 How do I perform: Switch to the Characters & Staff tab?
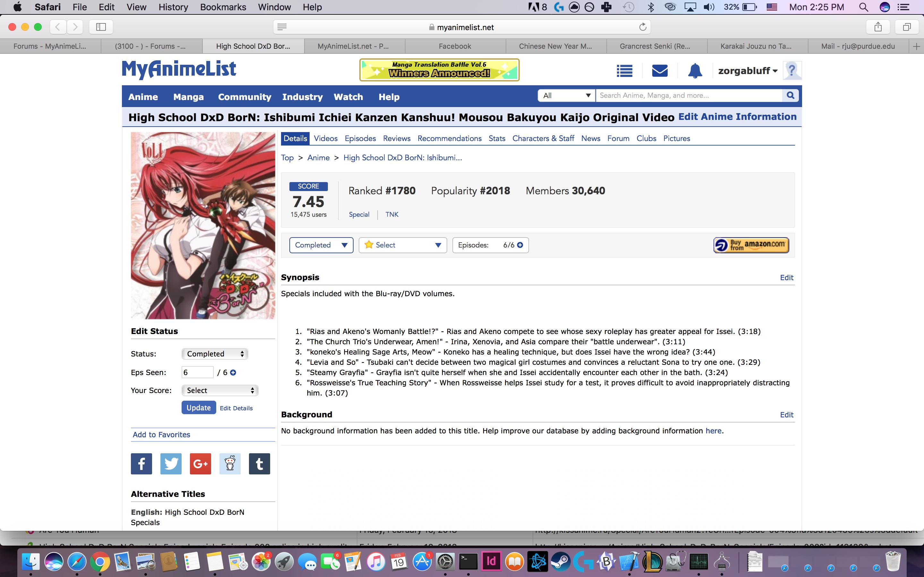(x=543, y=138)
